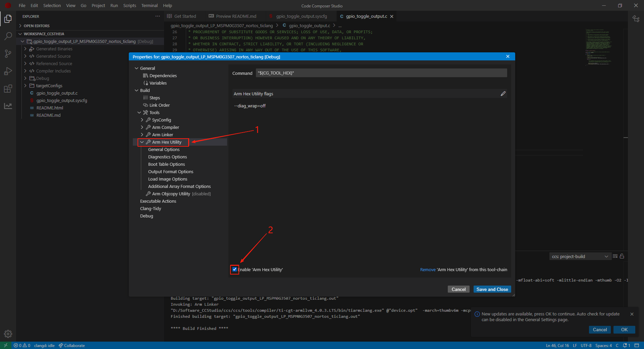The width and height of the screenshot is (644, 349).
Task: Click Save and Close button
Action: coord(492,289)
